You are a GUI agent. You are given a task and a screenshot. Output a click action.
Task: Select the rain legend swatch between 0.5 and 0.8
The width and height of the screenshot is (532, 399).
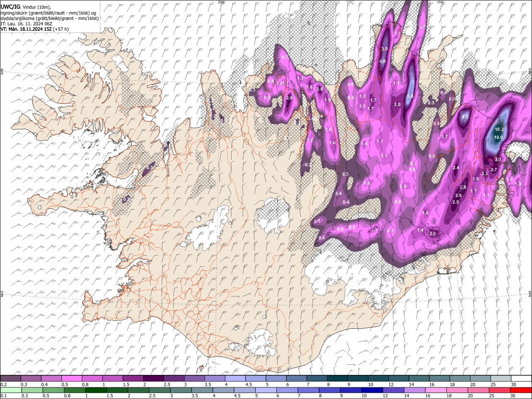pyautogui.click(x=53, y=390)
